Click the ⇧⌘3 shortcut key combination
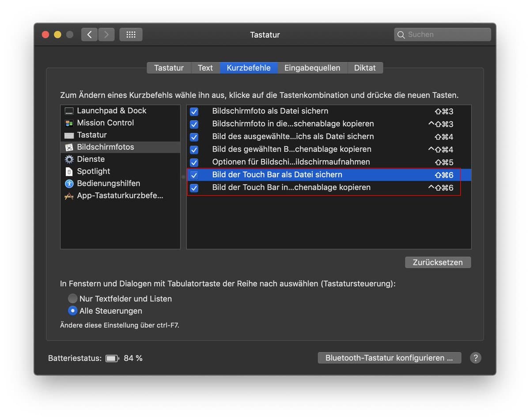This screenshot has height=420, width=530. (x=444, y=112)
